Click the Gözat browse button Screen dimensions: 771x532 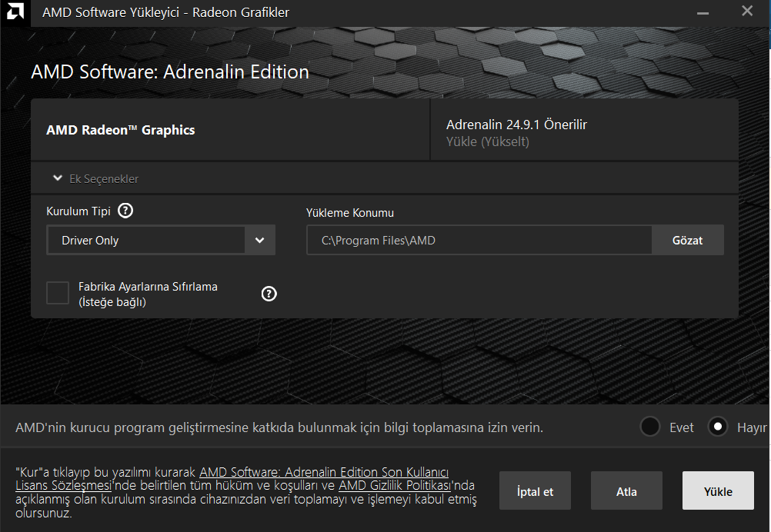pyautogui.click(x=687, y=240)
